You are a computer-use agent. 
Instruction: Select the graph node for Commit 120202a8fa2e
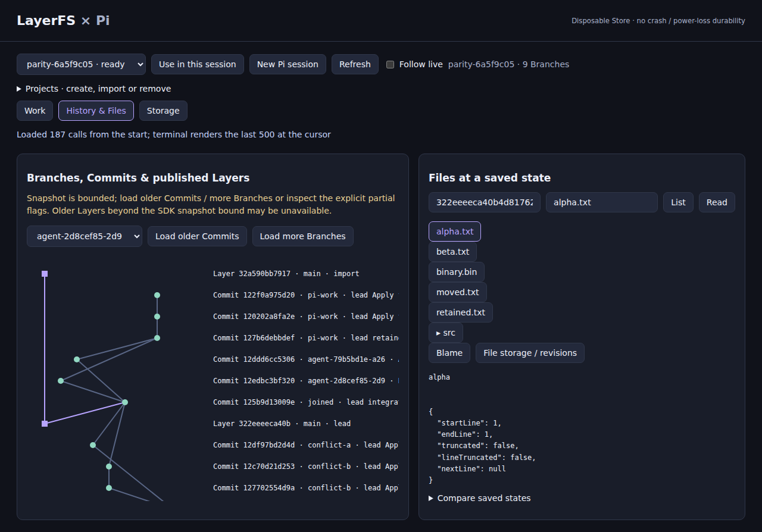click(157, 317)
